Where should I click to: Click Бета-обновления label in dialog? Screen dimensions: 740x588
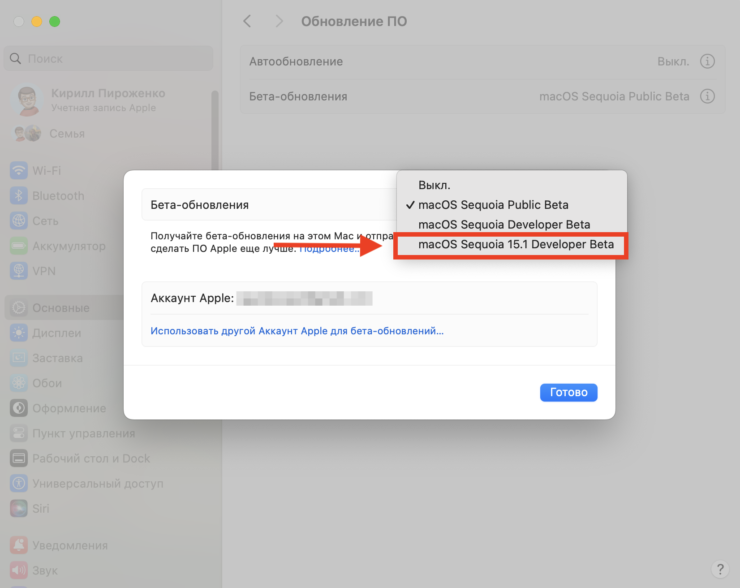click(200, 205)
